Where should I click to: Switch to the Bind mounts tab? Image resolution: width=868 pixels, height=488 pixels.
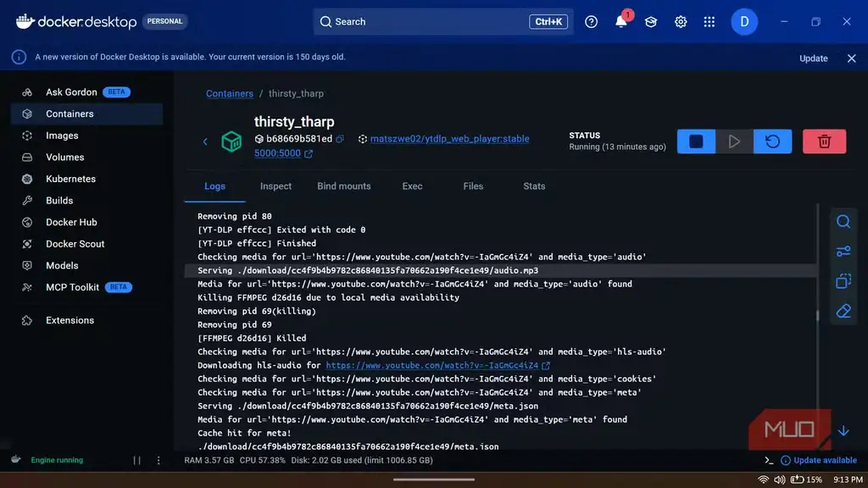344,186
